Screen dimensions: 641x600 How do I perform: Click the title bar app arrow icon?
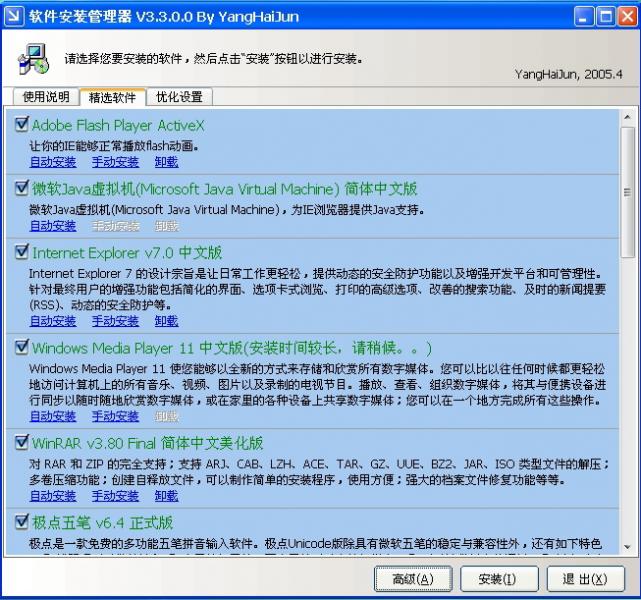coord(14,16)
